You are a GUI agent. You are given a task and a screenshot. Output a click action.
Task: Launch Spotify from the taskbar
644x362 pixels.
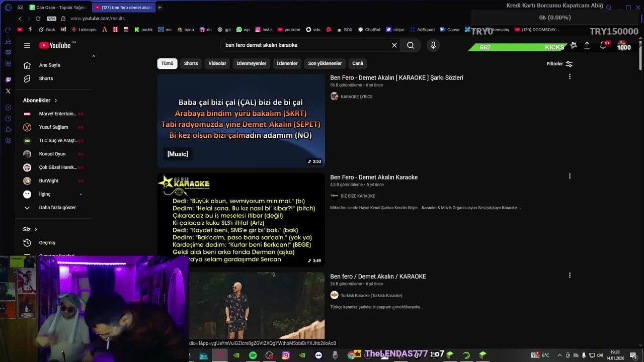(253, 355)
